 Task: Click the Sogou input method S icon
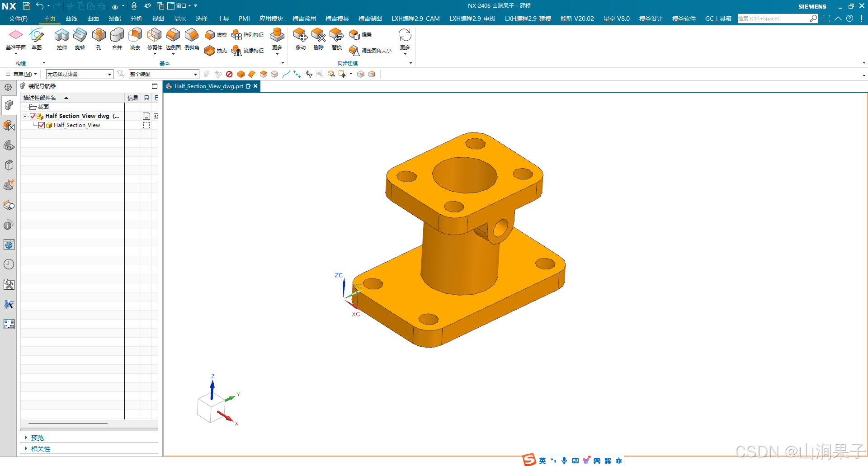coord(529,460)
